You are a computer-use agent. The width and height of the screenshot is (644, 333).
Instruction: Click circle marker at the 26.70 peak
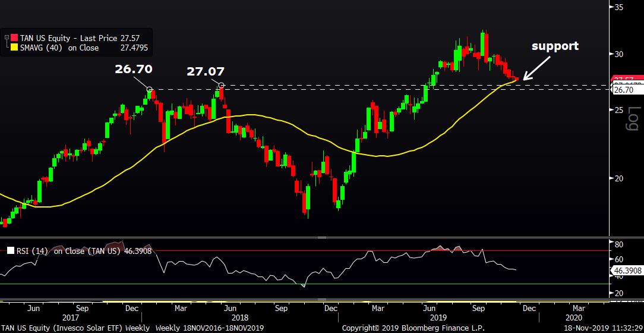click(150, 89)
